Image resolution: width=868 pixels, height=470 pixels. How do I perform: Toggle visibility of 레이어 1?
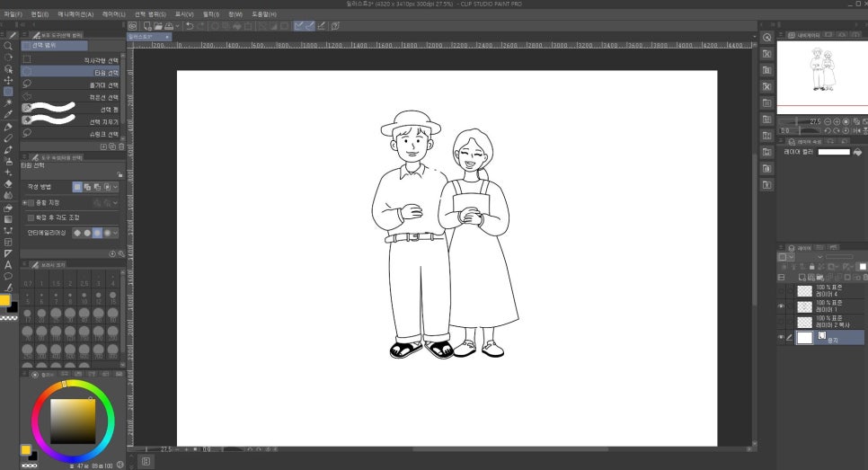781,306
